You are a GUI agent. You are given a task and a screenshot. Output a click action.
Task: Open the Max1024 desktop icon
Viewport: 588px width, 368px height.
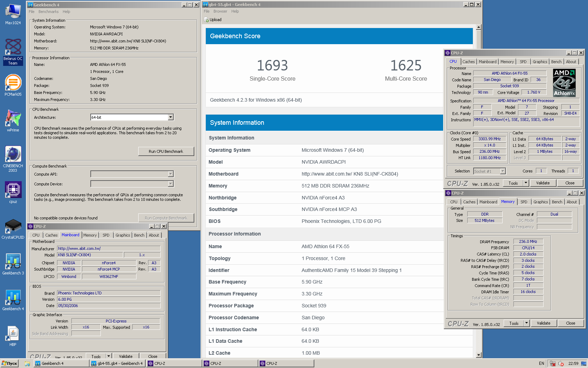(13, 14)
